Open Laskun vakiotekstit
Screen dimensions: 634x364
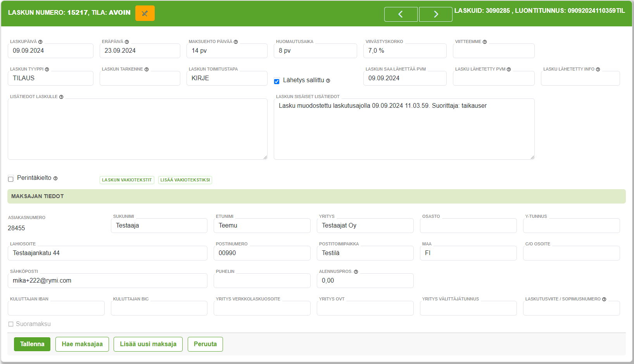pos(127,180)
